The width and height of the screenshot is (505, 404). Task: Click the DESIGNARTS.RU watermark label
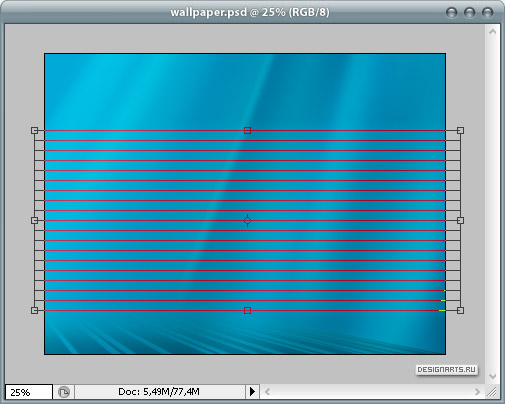(x=446, y=370)
